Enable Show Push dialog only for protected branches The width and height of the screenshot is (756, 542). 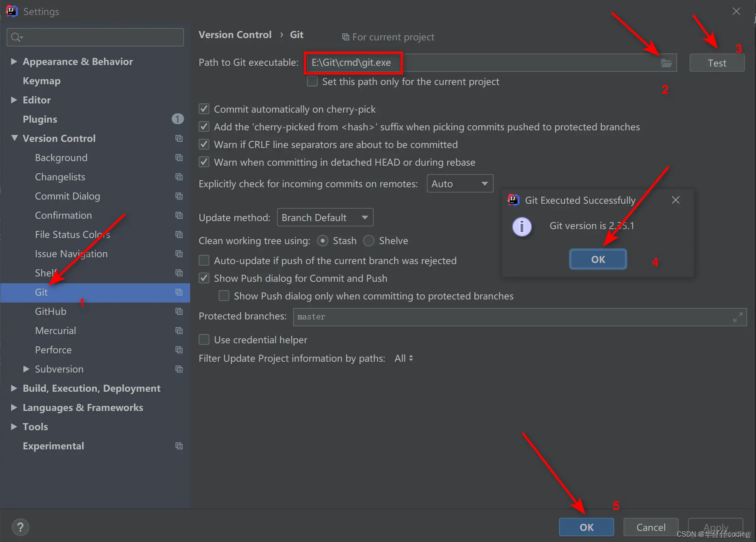click(x=224, y=296)
